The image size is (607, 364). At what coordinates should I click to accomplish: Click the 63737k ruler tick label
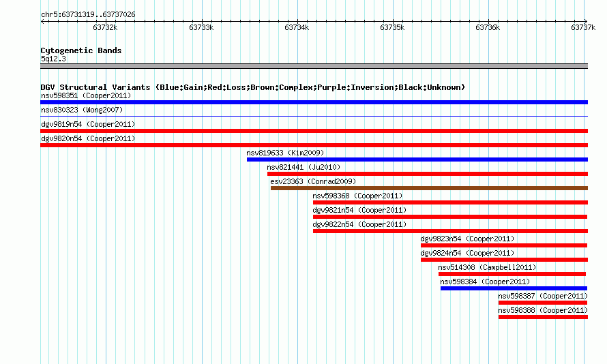pos(583,27)
